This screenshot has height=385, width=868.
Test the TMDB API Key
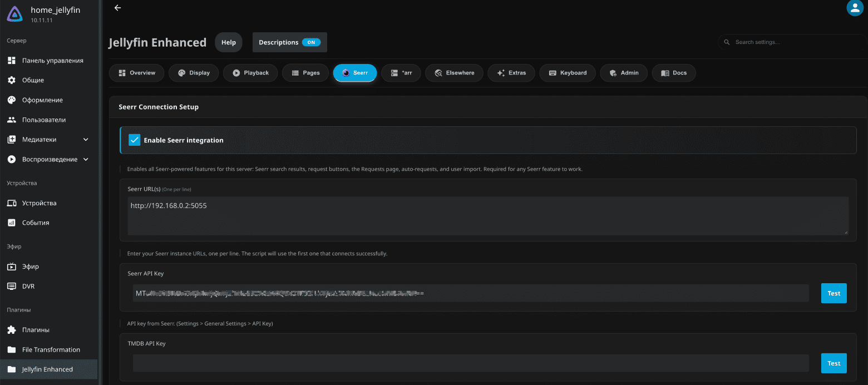tap(834, 363)
